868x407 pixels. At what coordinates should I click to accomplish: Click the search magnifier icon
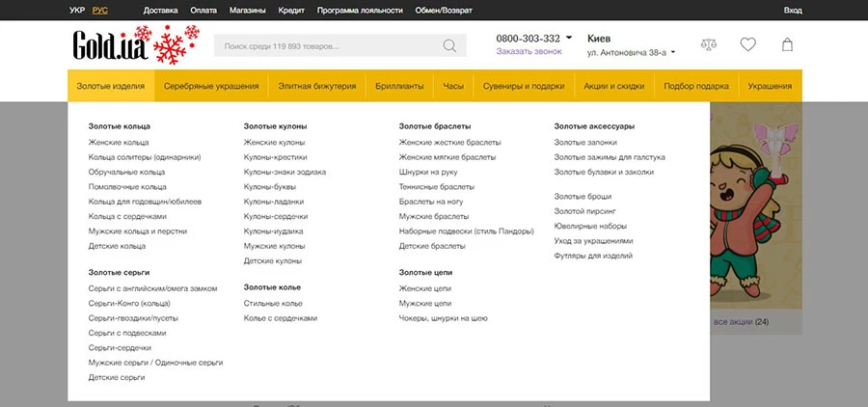[x=449, y=45]
